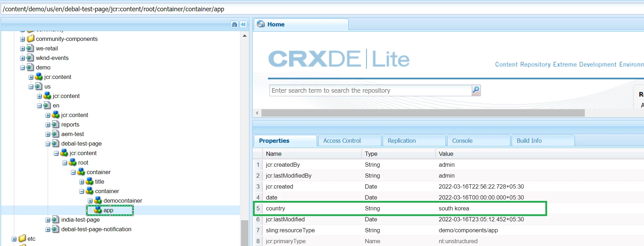Click the jcr:created property name
Image resolution: width=644 pixels, height=246 pixels.
click(x=279, y=186)
